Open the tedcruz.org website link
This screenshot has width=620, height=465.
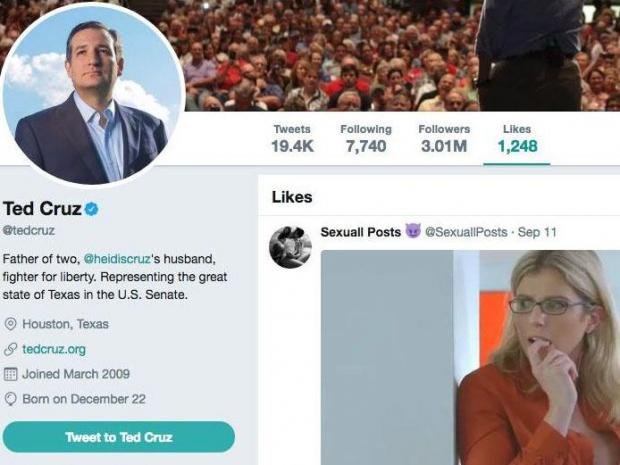tap(54, 349)
